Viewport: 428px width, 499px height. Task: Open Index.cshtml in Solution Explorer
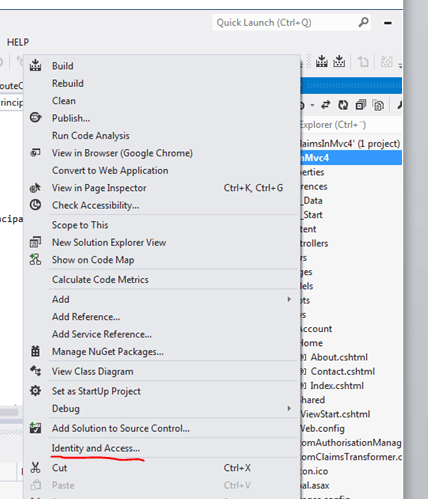(x=337, y=386)
